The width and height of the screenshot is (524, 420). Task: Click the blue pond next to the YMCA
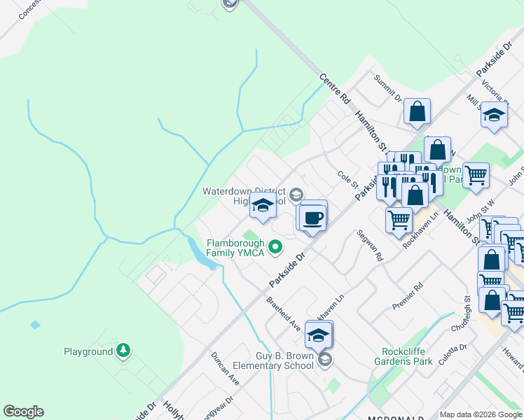click(202, 253)
